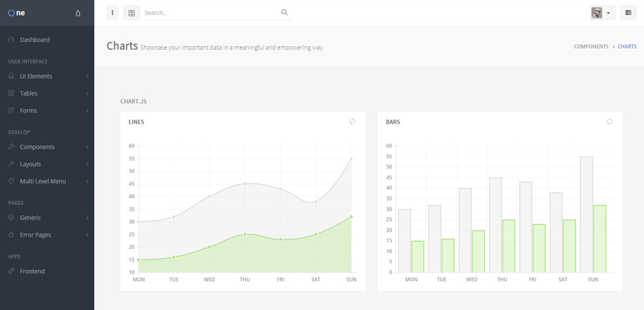Expand the Multi Level Menu arrow
The height and width of the screenshot is (310, 644).
pos(87,181)
